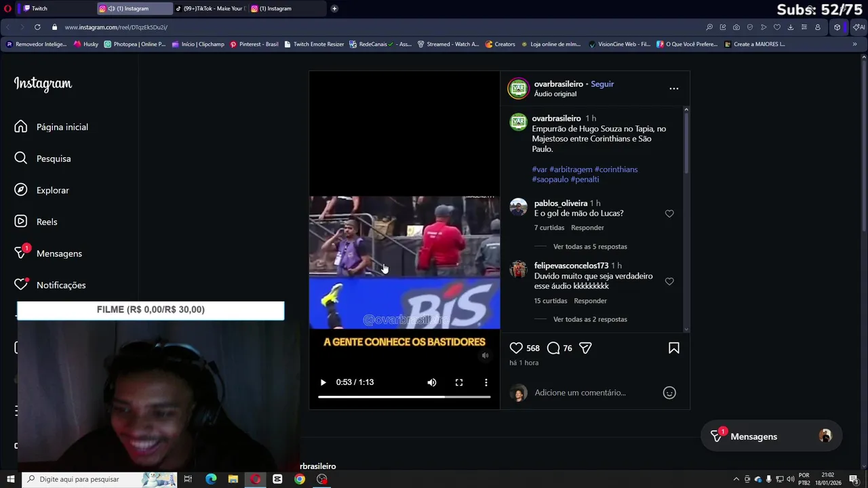Open browser bookmarks heart icon
The width and height of the screenshot is (868, 488).
pos(777,27)
